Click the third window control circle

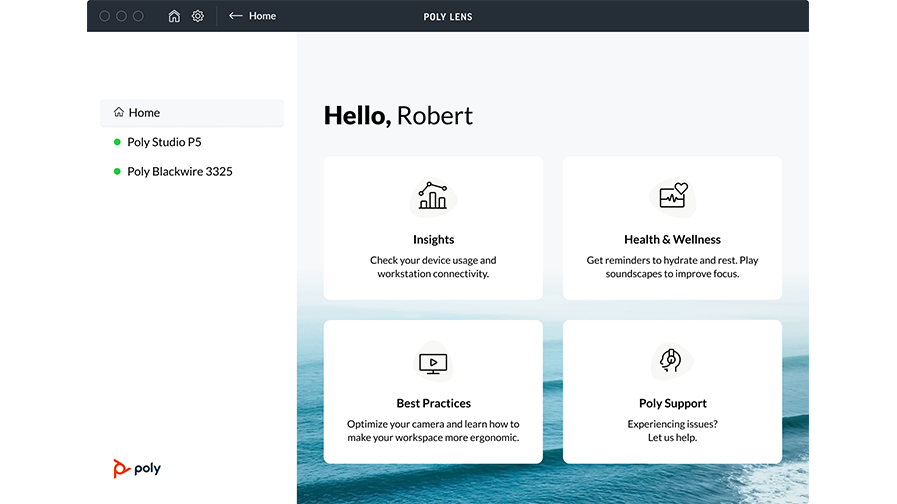138,16
